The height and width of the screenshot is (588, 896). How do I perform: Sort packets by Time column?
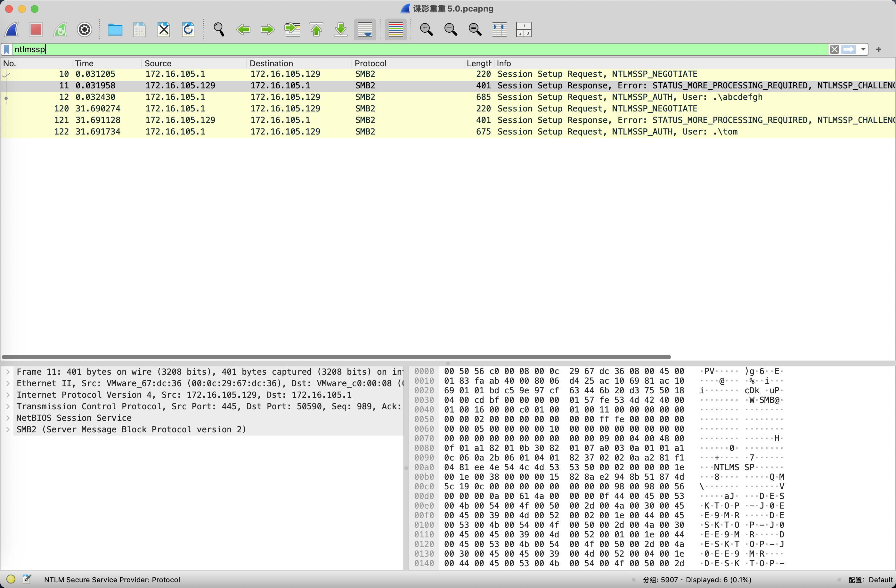tap(107, 63)
